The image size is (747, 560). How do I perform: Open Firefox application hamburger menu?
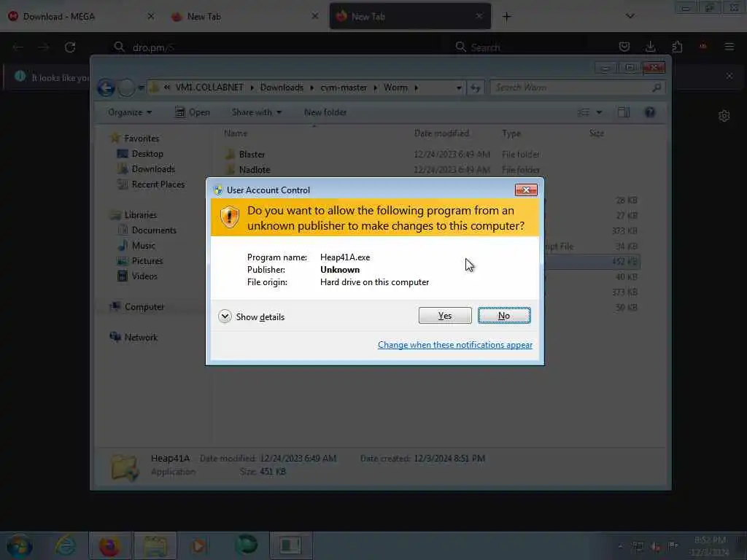pos(729,47)
